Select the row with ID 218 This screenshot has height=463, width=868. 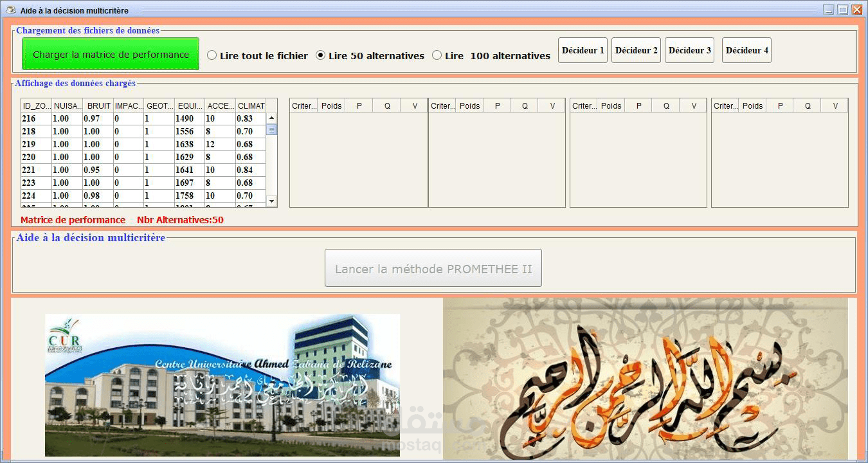pyautogui.click(x=143, y=131)
